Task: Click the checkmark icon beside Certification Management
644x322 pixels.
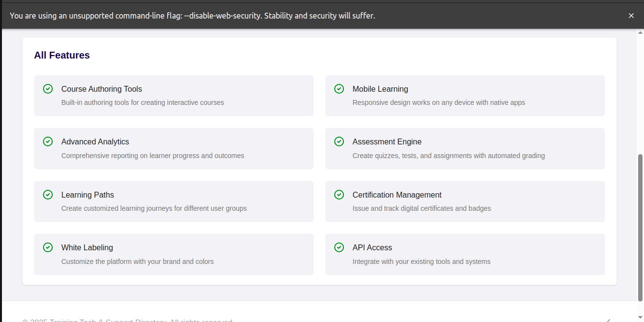Action: pyautogui.click(x=339, y=195)
